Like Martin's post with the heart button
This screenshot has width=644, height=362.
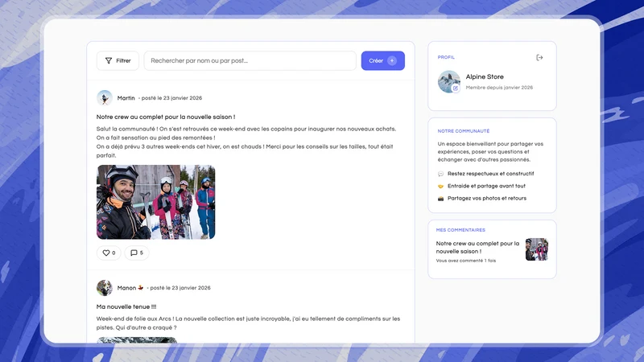[109, 253]
